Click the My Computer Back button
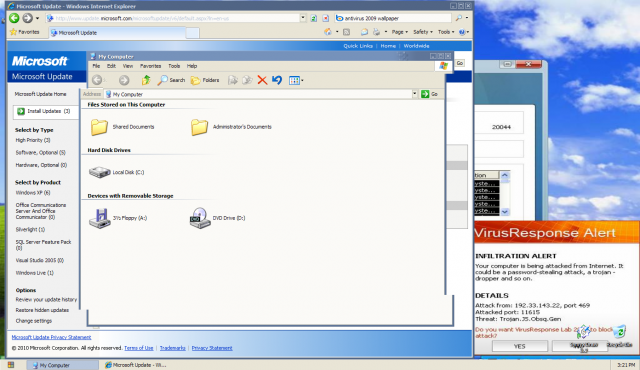 pyautogui.click(x=97, y=80)
